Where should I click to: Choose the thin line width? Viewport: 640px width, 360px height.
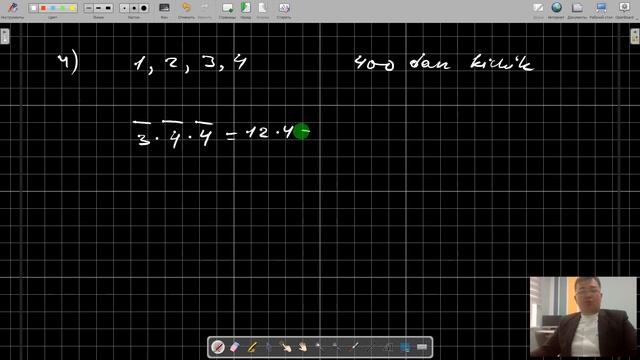89,8
